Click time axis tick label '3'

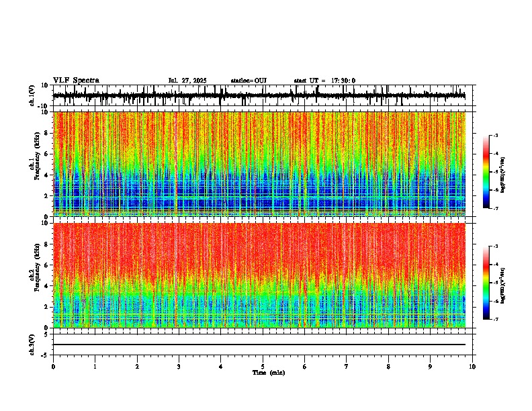(179, 367)
